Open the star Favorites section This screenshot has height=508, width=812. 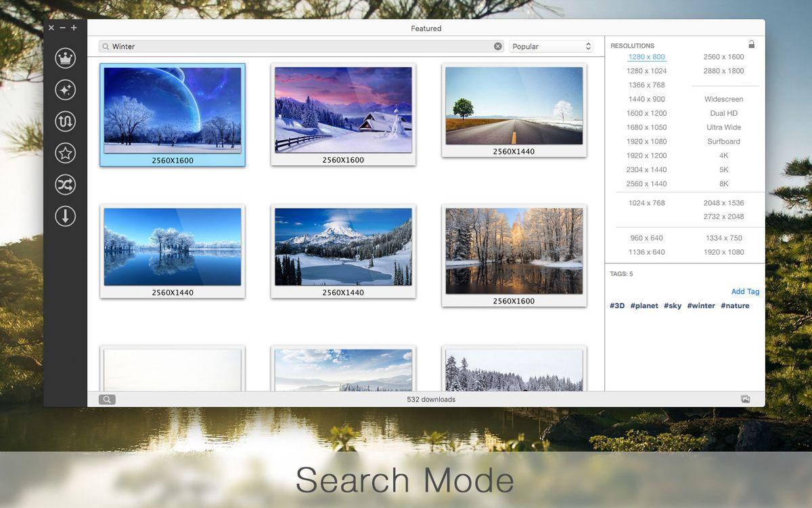65,153
